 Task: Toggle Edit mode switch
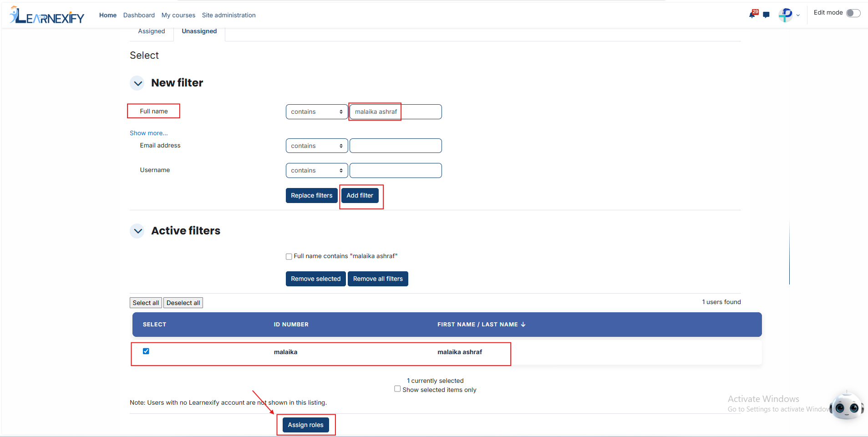coord(853,13)
